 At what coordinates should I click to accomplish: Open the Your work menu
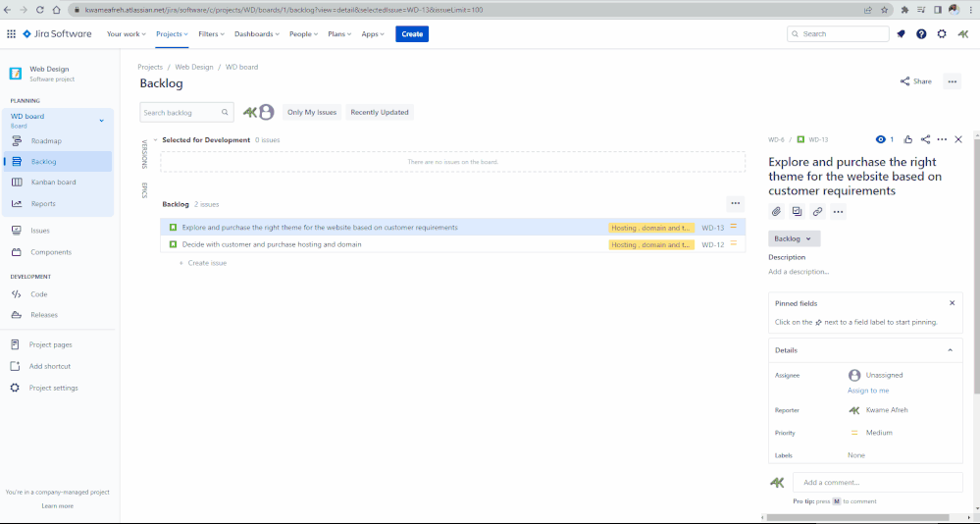point(127,33)
